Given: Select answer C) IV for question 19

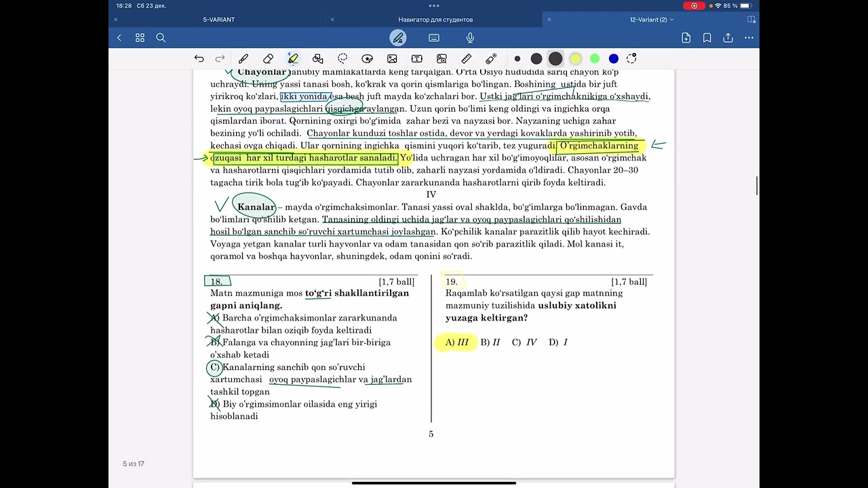Looking at the screenshot, I should point(524,342).
